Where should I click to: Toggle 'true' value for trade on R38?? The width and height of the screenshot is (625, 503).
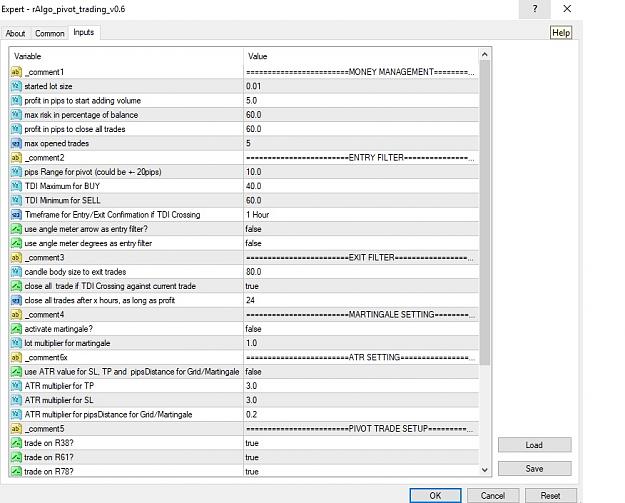(361, 443)
